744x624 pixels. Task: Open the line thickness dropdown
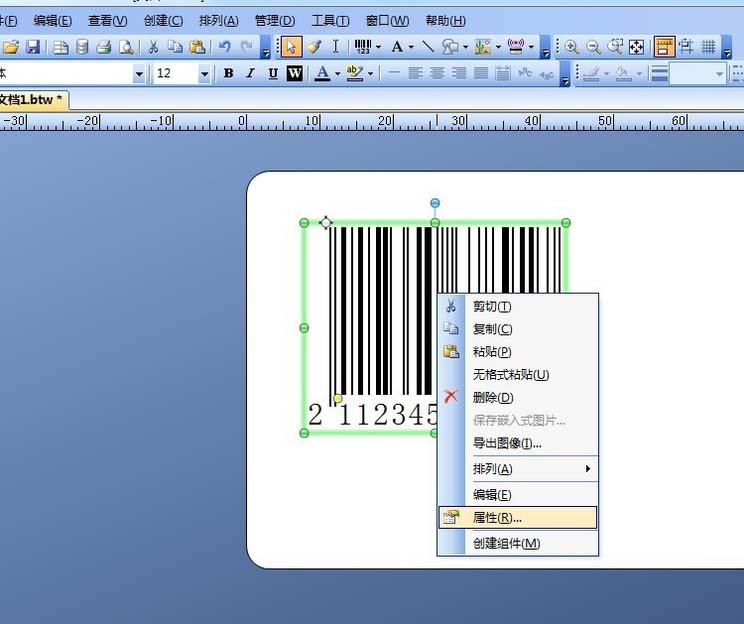coord(719,74)
